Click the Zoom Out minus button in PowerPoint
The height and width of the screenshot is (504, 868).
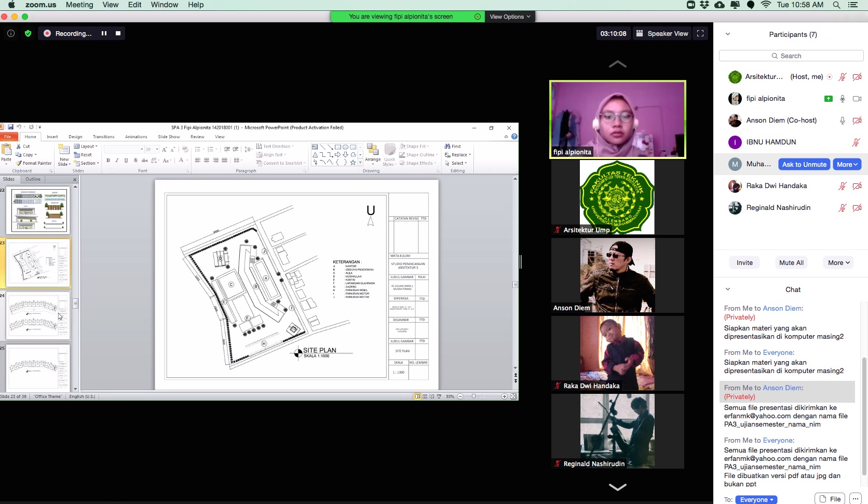460,396
